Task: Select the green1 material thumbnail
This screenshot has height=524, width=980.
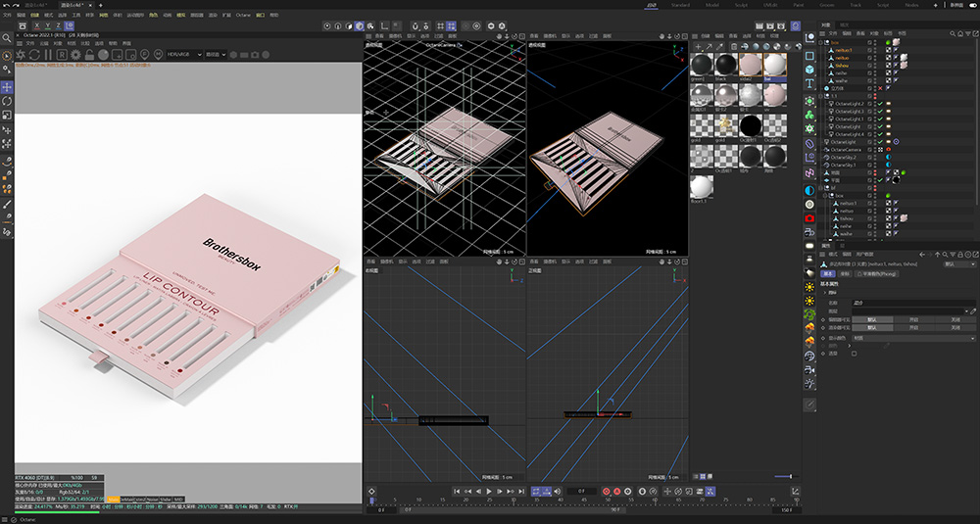Action: [702, 65]
